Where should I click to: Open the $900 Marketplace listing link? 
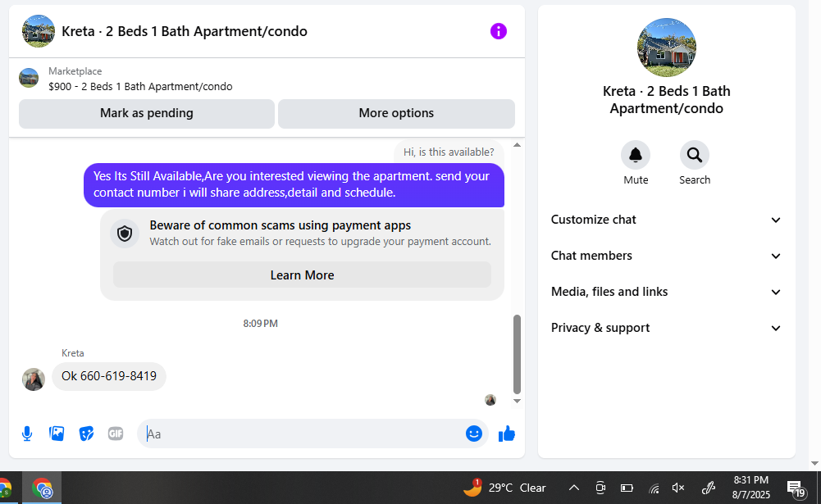(140, 86)
